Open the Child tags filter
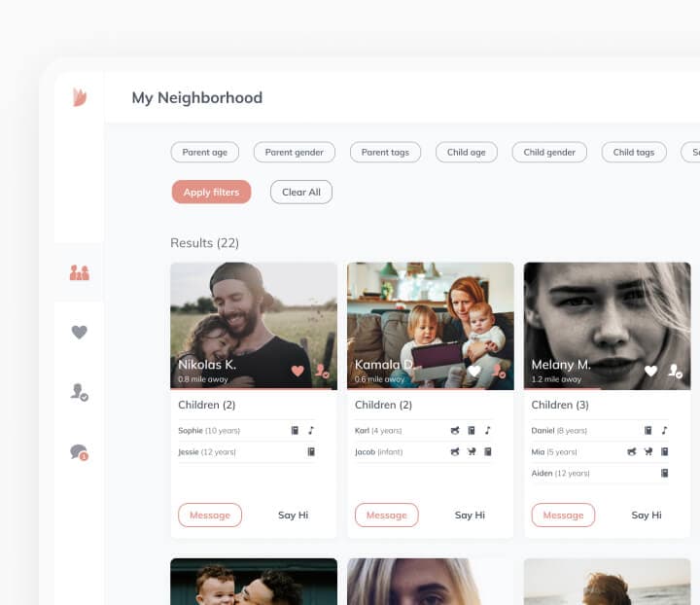The image size is (700, 605). click(x=634, y=153)
